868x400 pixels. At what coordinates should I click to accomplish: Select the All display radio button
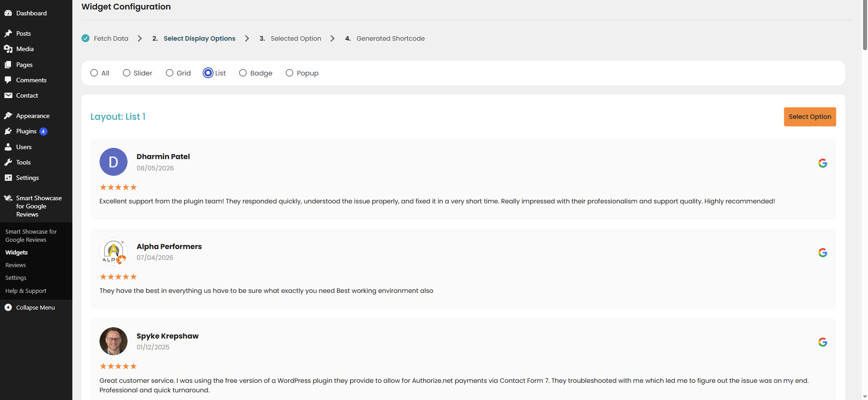94,73
